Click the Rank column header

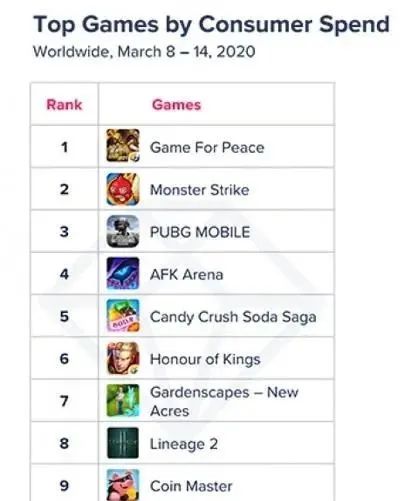coord(64,105)
